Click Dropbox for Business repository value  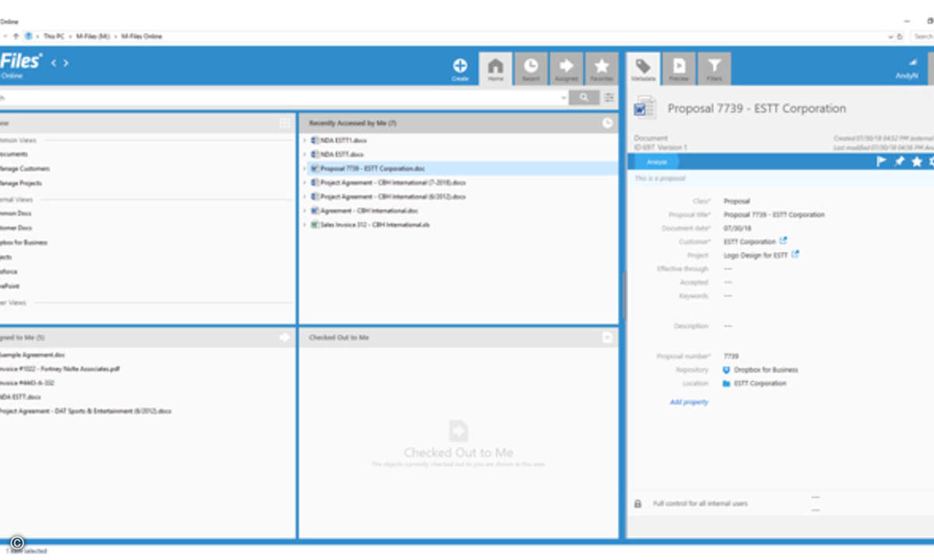tap(766, 370)
